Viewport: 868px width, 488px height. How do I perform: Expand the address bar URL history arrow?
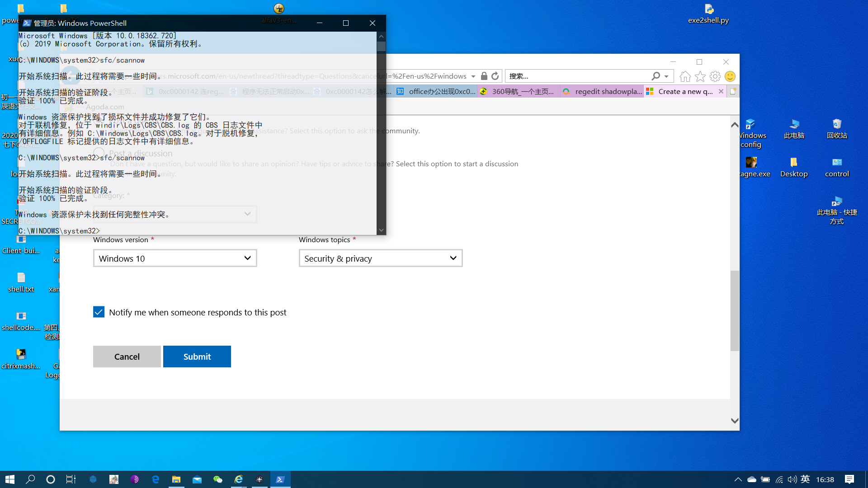473,76
